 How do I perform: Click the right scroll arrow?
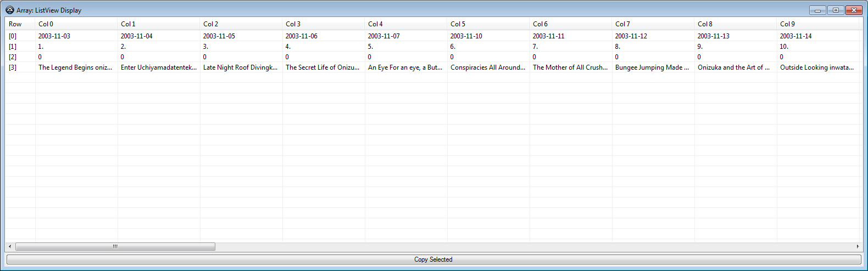[858, 246]
